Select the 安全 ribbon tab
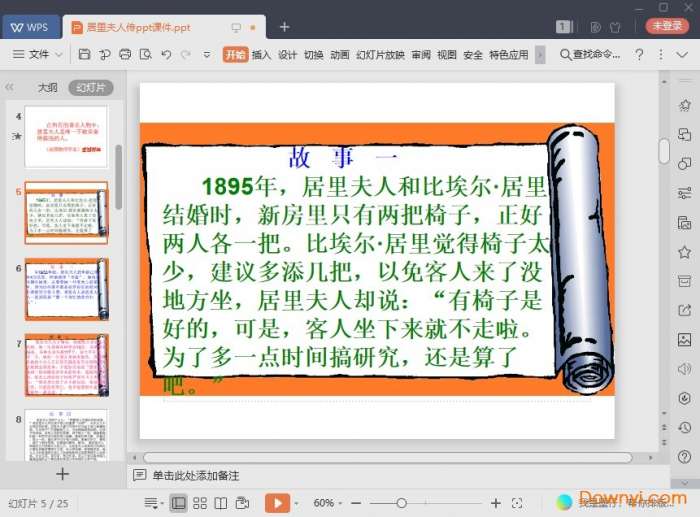Image resolution: width=700 pixels, height=517 pixels. point(473,54)
